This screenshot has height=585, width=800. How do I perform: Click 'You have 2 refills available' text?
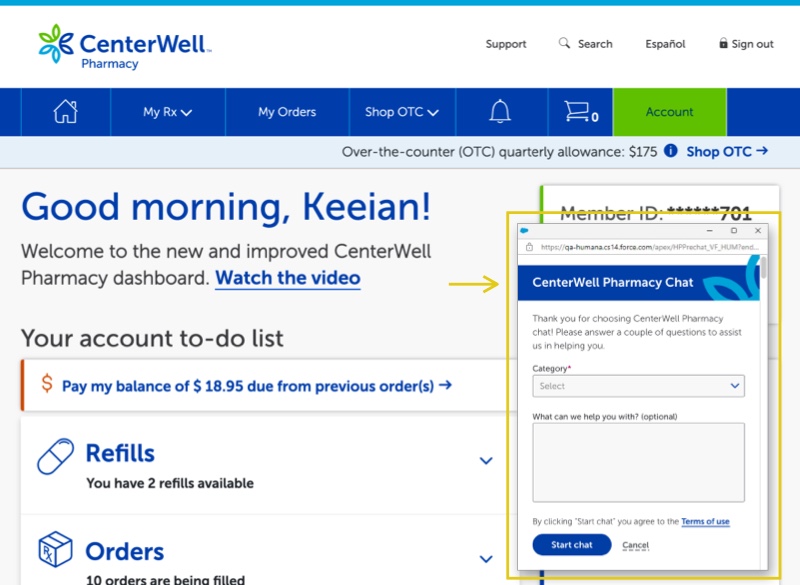click(x=170, y=483)
